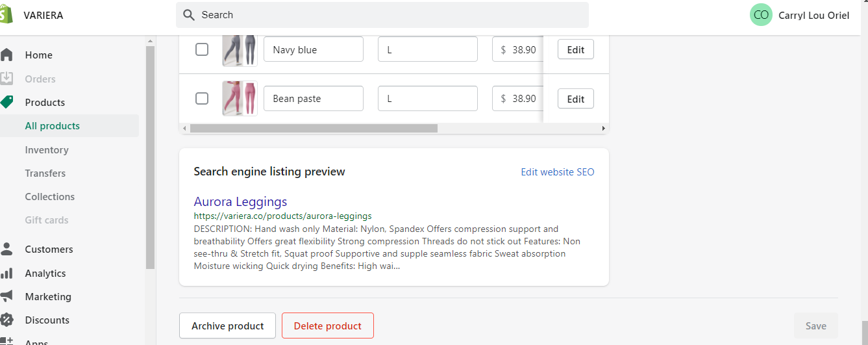Click price field in Navy blue row
The width and height of the screenshot is (868, 345).
(517, 49)
